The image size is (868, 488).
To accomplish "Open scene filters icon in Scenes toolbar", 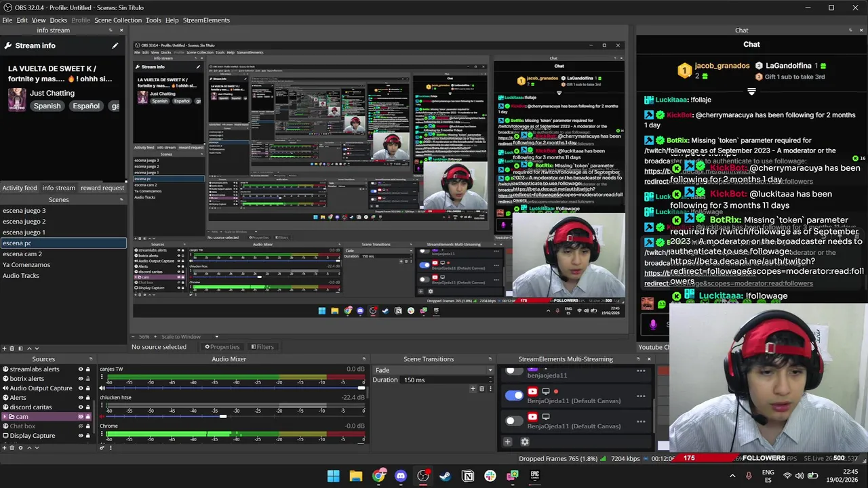I will click(x=20, y=348).
